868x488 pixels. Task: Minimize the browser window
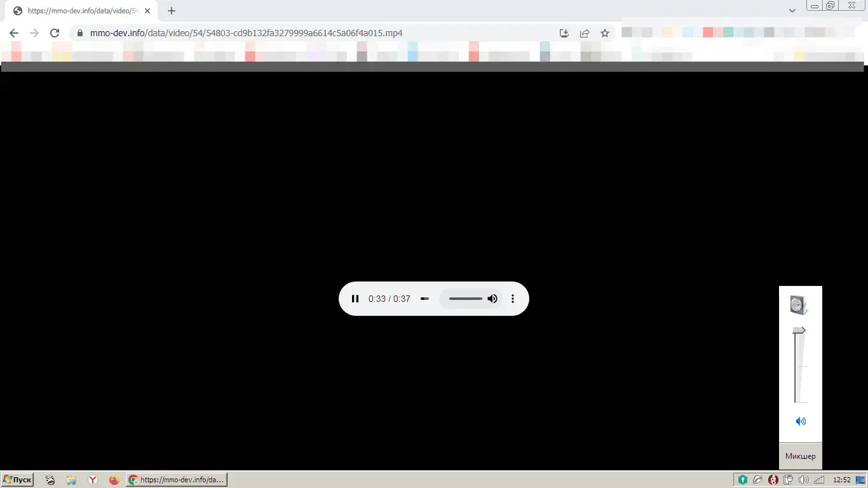click(x=815, y=6)
